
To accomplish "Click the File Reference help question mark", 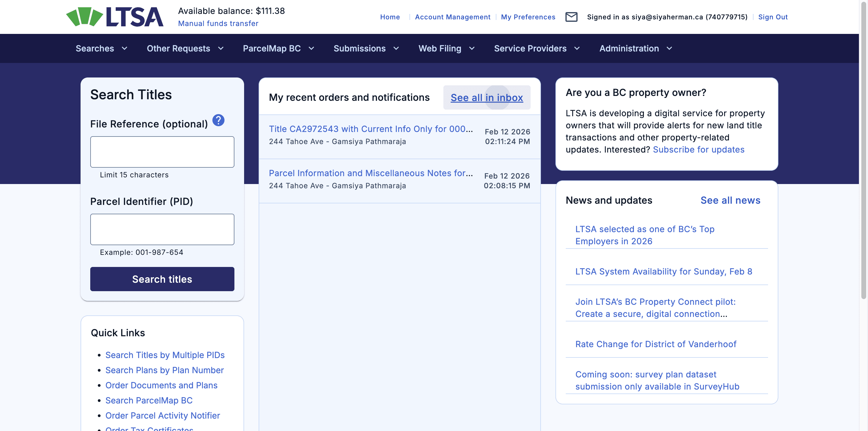I will click(218, 120).
